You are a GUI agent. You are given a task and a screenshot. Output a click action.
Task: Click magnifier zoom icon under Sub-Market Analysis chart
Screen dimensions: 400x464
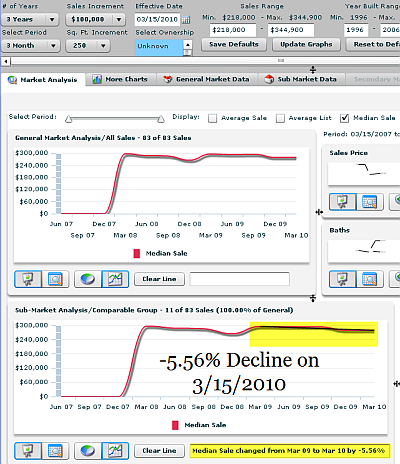click(x=55, y=451)
